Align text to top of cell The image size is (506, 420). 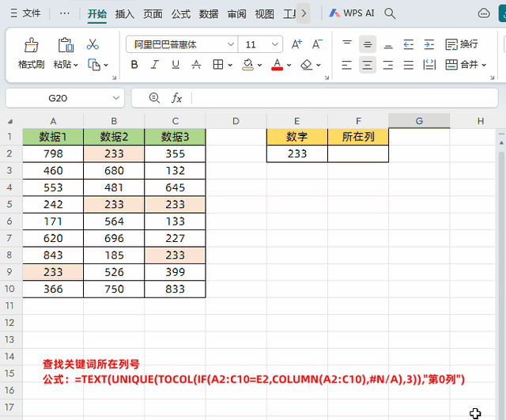click(x=347, y=44)
